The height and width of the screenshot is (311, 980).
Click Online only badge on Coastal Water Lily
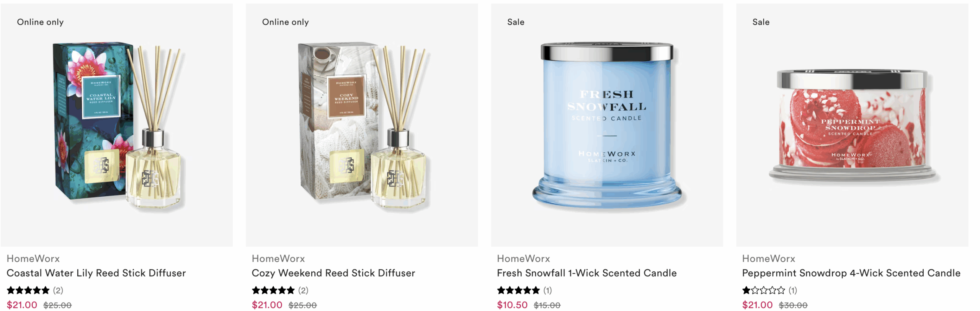(x=40, y=22)
